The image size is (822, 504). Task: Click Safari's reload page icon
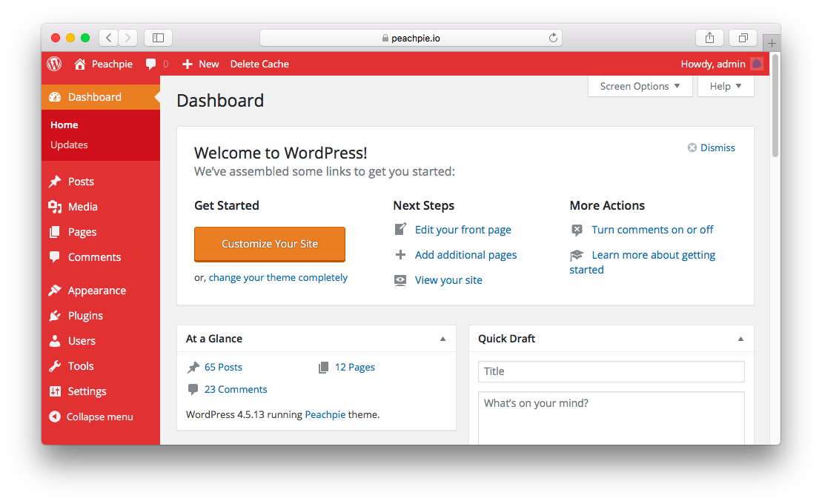pos(552,38)
